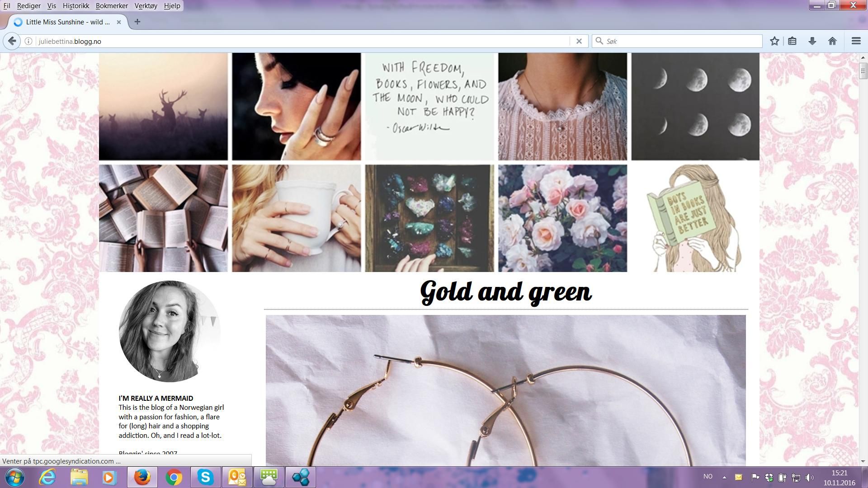Open the Historikk menu

(x=76, y=6)
